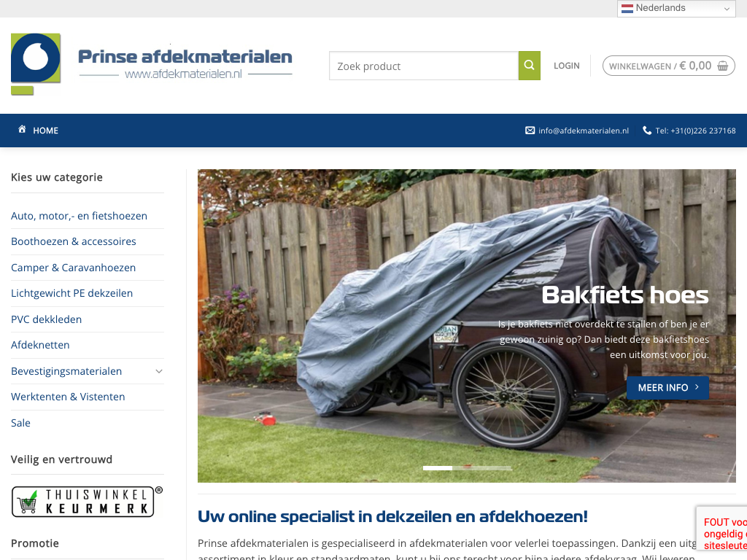Viewport: 747px width, 560px height.
Task: Click the home house icon
Action: [x=22, y=130]
